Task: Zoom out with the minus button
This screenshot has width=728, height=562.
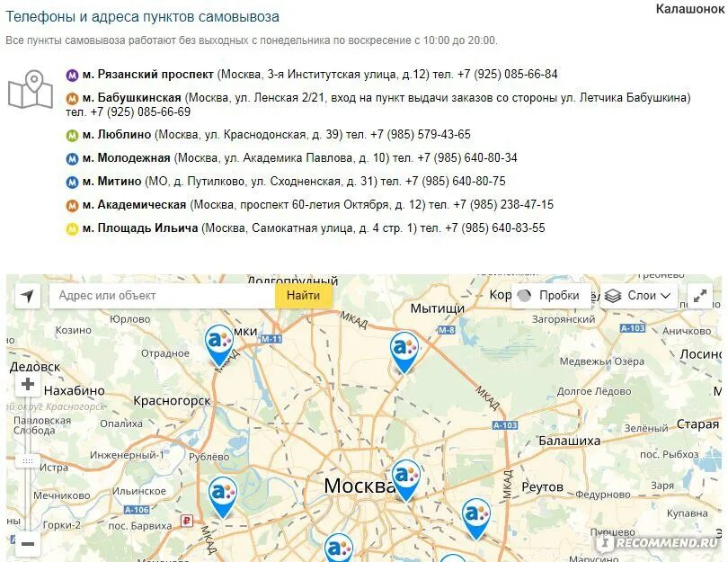Action: 28,544
